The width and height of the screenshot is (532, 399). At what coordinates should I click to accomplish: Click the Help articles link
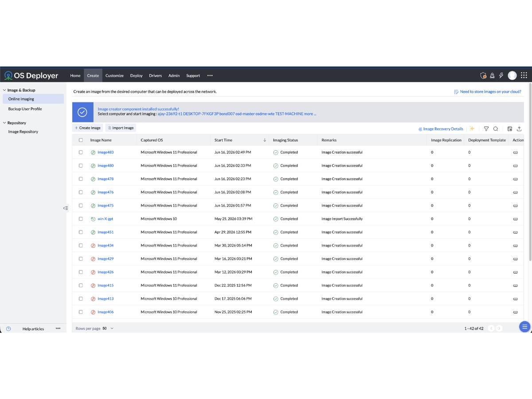pyautogui.click(x=33, y=329)
